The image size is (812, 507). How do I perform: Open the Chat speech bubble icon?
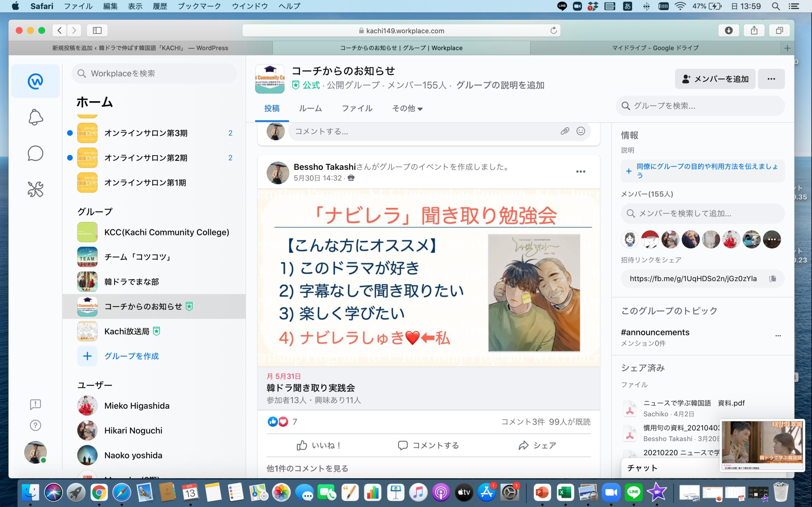pos(35,154)
